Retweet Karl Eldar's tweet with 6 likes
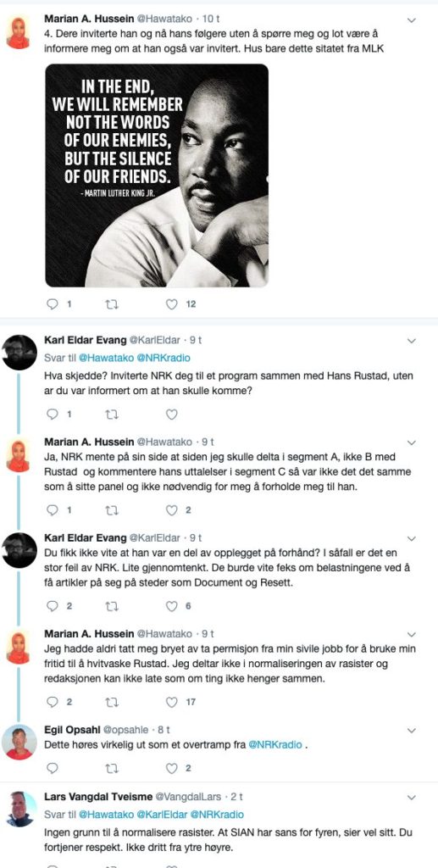The height and width of the screenshot is (868, 438). tap(112, 606)
